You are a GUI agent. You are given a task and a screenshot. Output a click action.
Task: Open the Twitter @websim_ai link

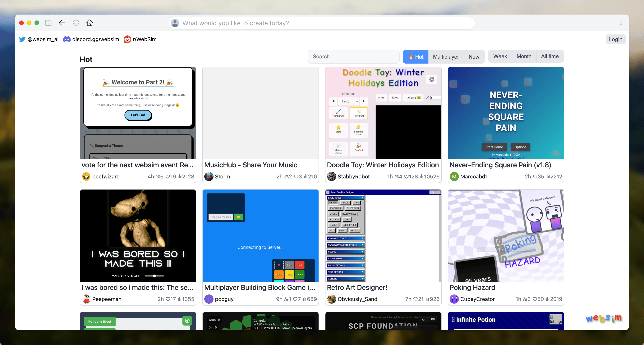coord(39,39)
